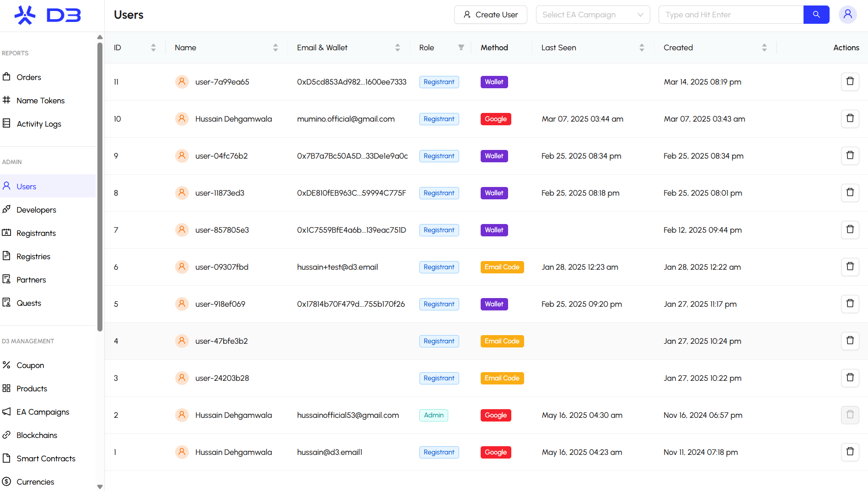Image resolution: width=868 pixels, height=491 pixels.
Task: Click the Name Tokens hash icon
Action: click(6, 100)
